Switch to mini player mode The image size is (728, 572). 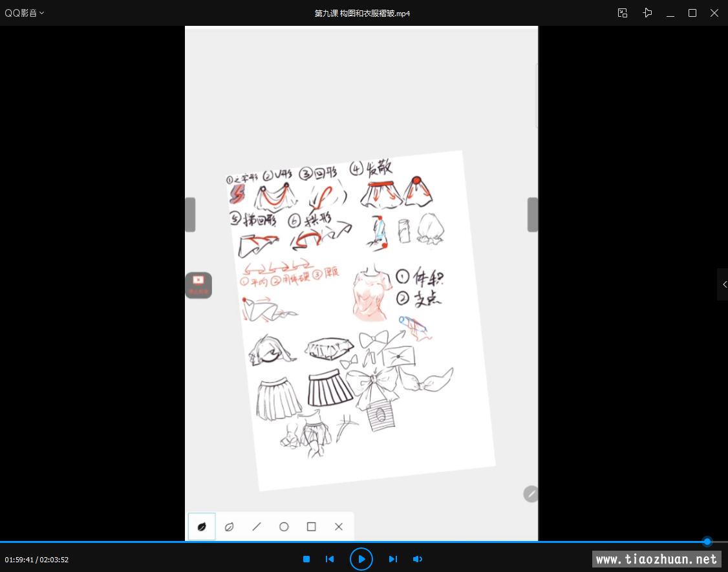(623, 13)
